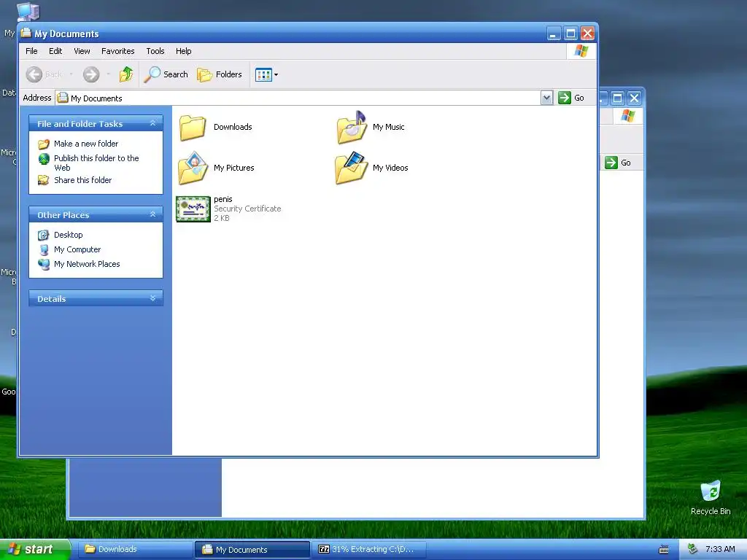Switch to Downloads taskbar button

pos(134,549)
